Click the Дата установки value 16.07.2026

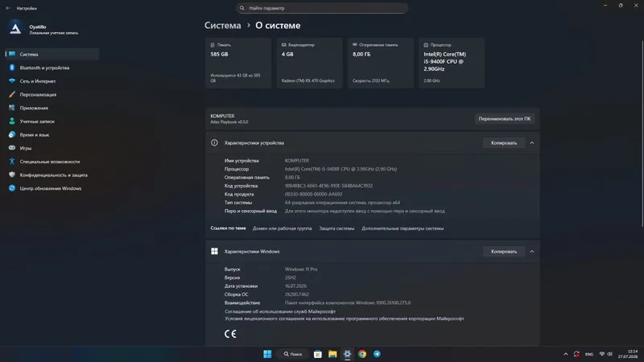click(295, 286)
